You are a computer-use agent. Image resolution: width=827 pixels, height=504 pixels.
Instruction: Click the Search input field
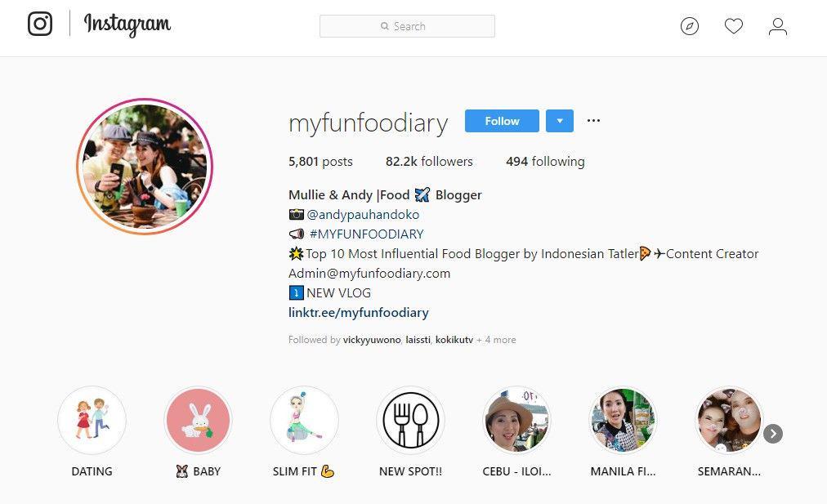click(407, 26)
